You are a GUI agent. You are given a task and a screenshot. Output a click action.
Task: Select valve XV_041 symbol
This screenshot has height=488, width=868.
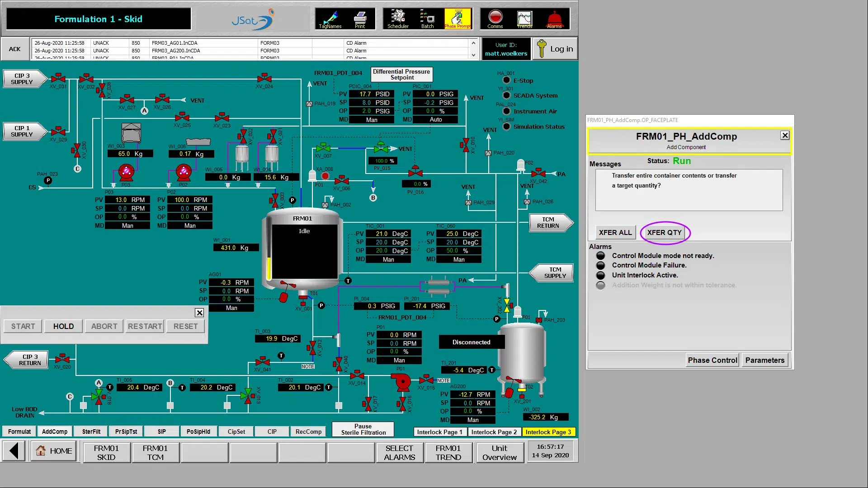point(263,361)
